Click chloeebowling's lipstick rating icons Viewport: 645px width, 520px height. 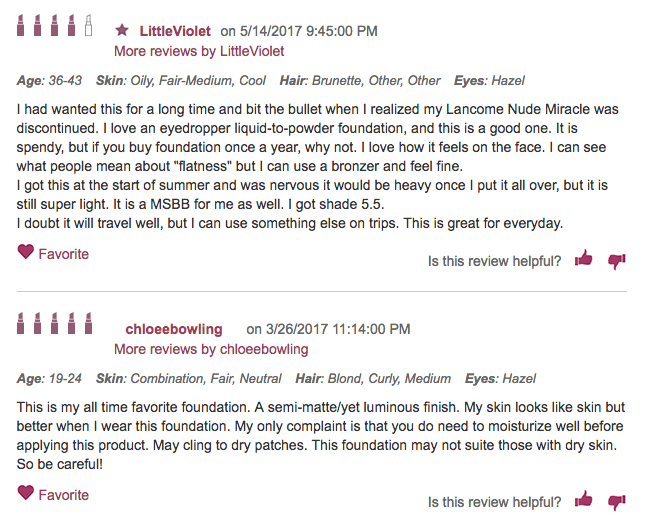click(55, 323)
